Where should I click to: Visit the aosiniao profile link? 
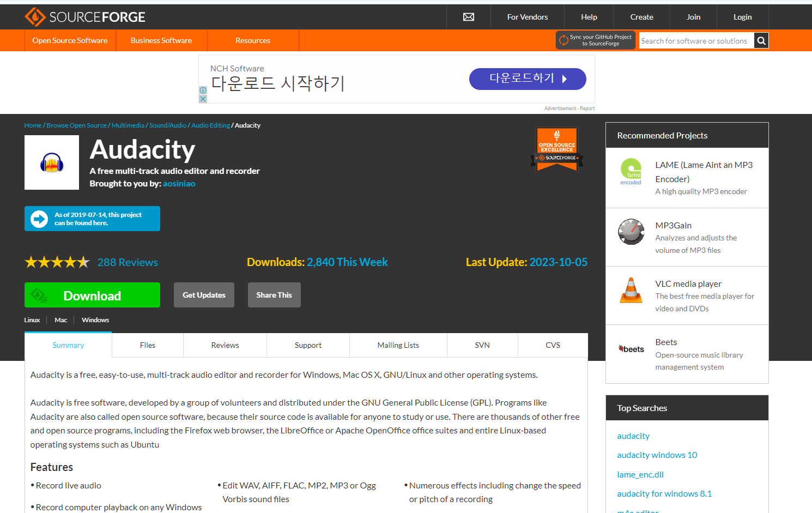(x=179, y=183)
